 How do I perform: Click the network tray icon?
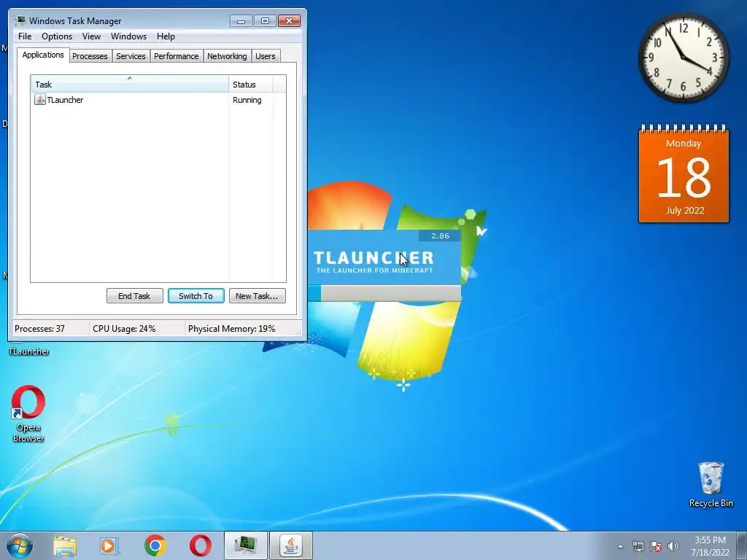(638, 546)
